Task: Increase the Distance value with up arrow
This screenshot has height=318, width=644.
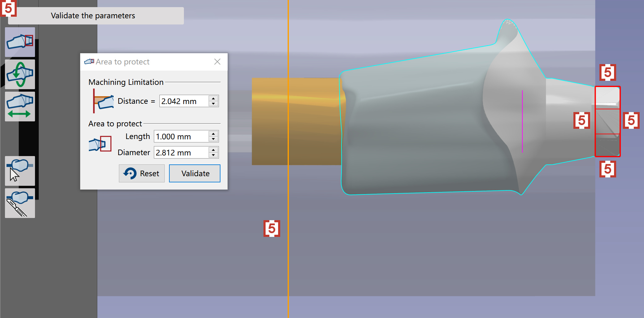Action: coord(213,98)
